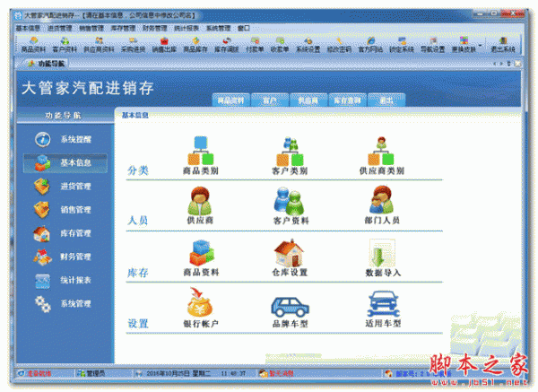The image size is (538, 392).
Task: Open 供应商资料 toolbar icon
Action: (x=99, y=46)
